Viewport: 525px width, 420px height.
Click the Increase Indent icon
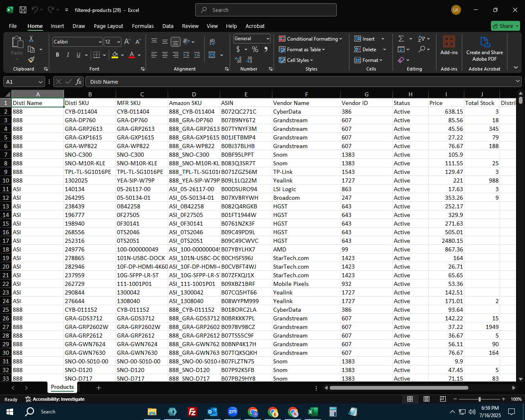[197, 55]
